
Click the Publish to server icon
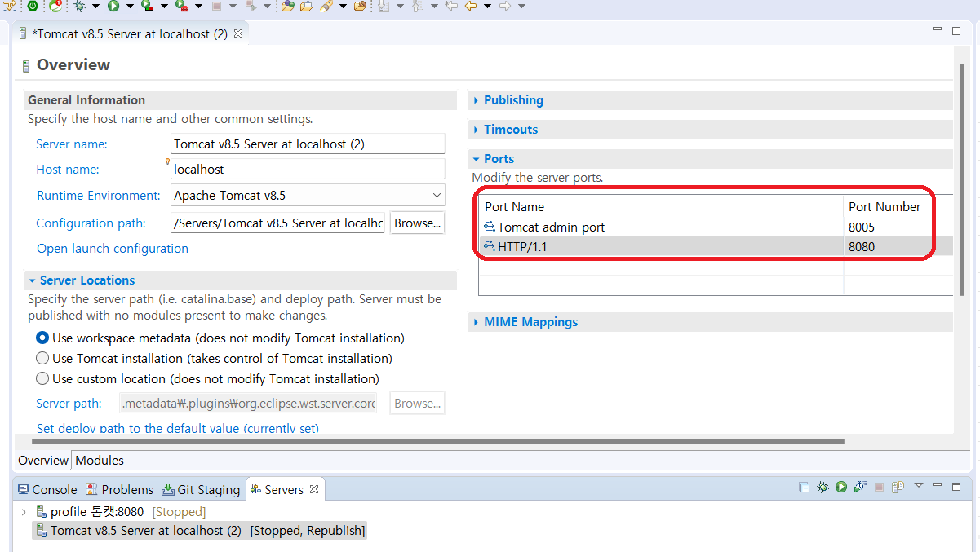point(898,487)
